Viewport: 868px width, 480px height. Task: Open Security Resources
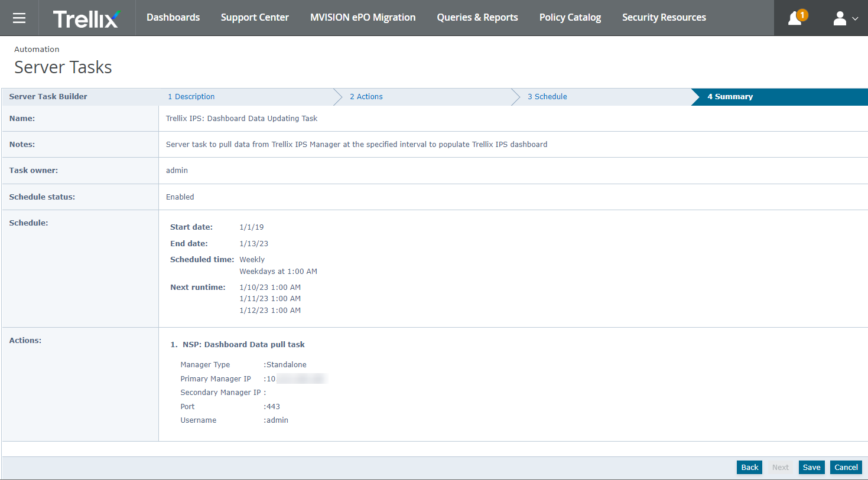tap(664, 18)
